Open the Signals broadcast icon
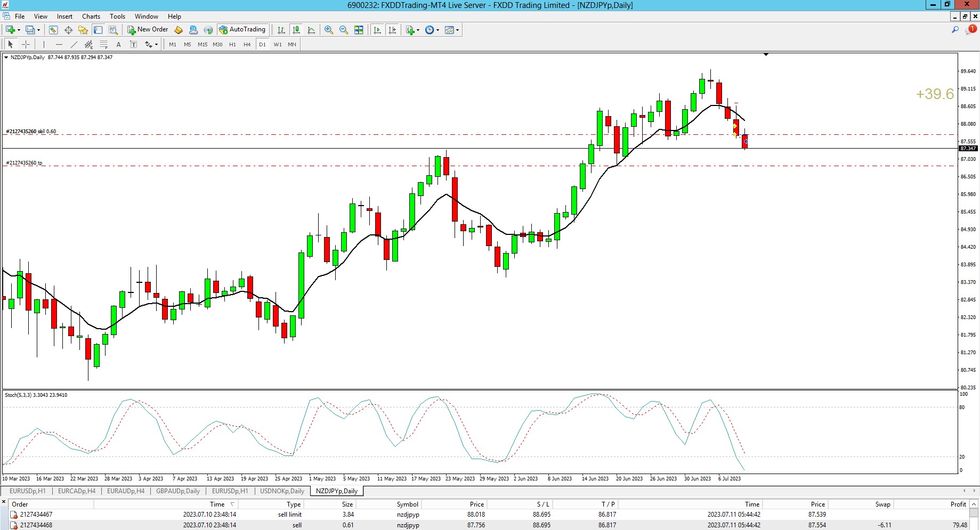Screen dimensions: 980x530 tap(208, 30)
